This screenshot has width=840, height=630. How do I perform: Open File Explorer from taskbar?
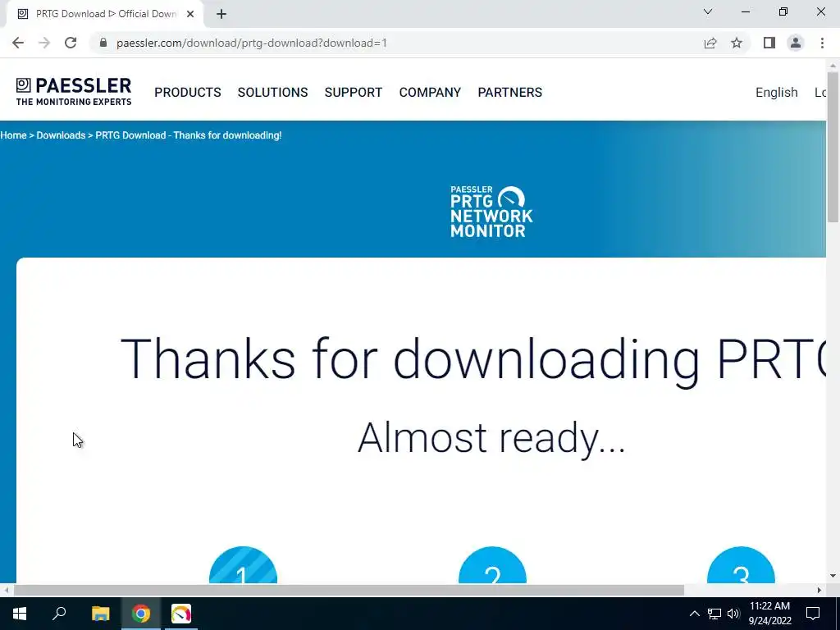tap(100, 614)
